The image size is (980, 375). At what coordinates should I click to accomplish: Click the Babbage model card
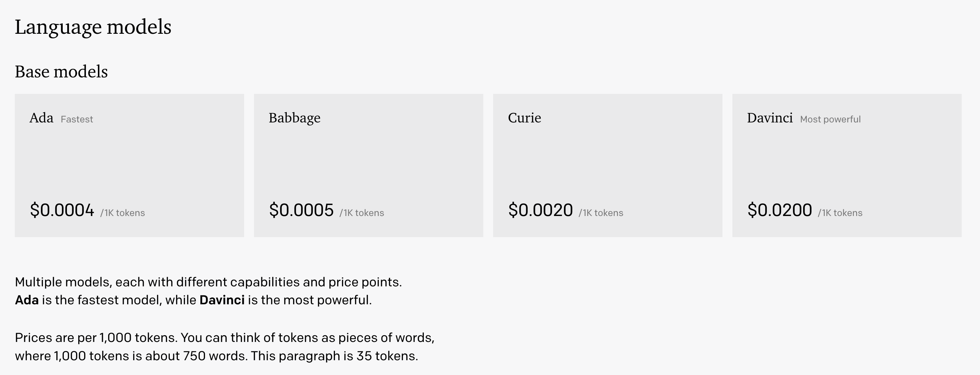click(368, 165)
